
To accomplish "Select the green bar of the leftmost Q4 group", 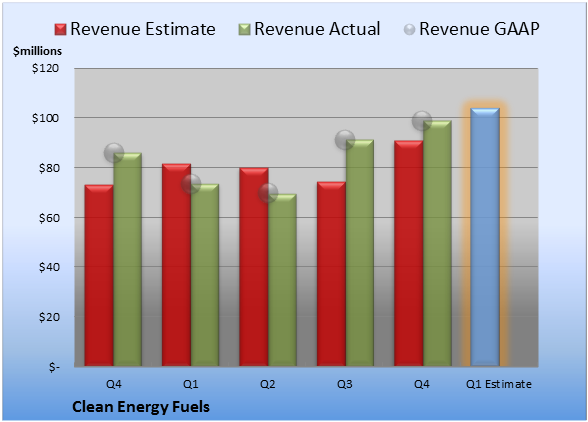I will point(128,259).
